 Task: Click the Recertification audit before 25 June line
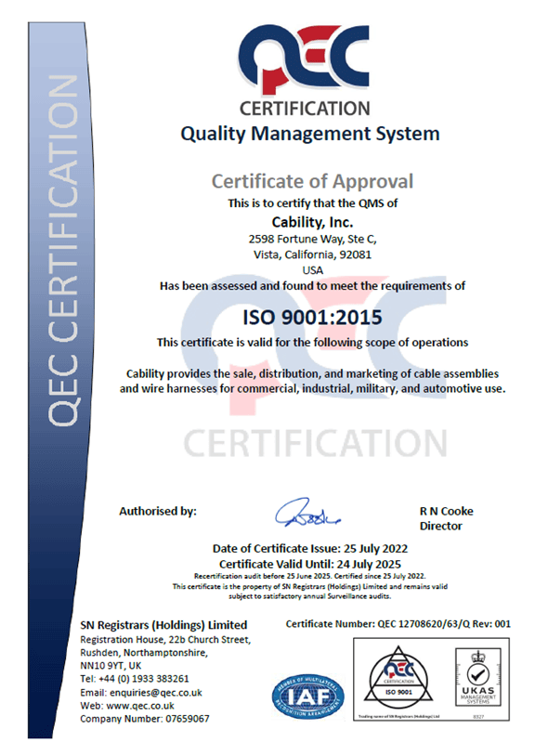tap(310, 576)
